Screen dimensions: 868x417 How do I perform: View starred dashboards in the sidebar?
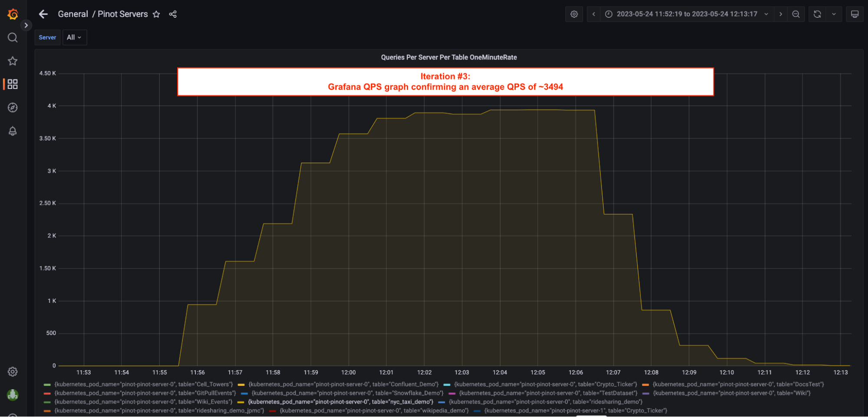pyautogui.click(x=13, y=61)
